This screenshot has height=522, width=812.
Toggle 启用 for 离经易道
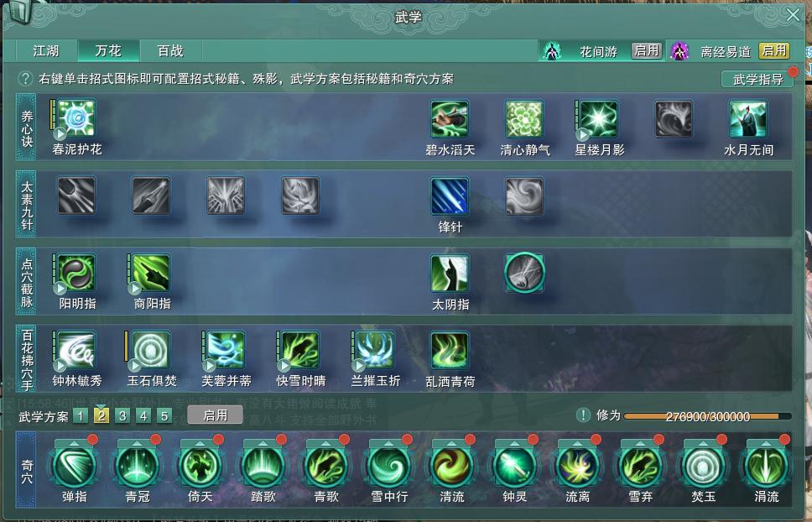[774, 50]
